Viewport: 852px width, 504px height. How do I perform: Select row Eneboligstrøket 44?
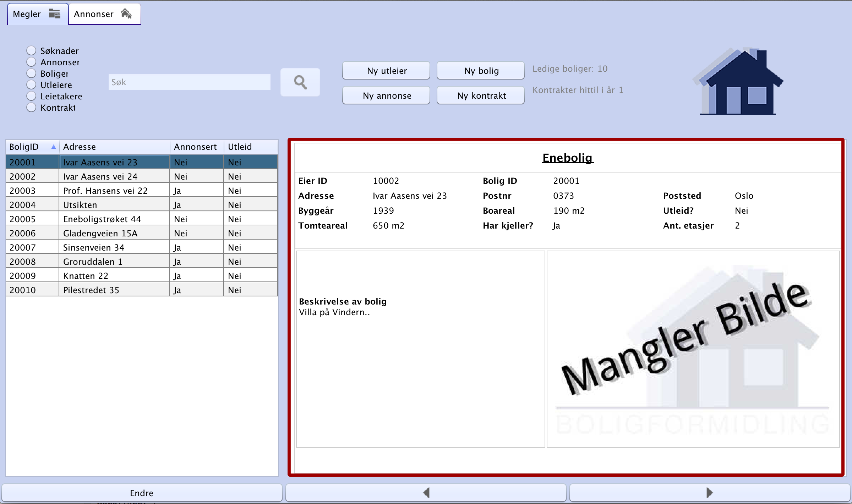(x=142, y=219)
